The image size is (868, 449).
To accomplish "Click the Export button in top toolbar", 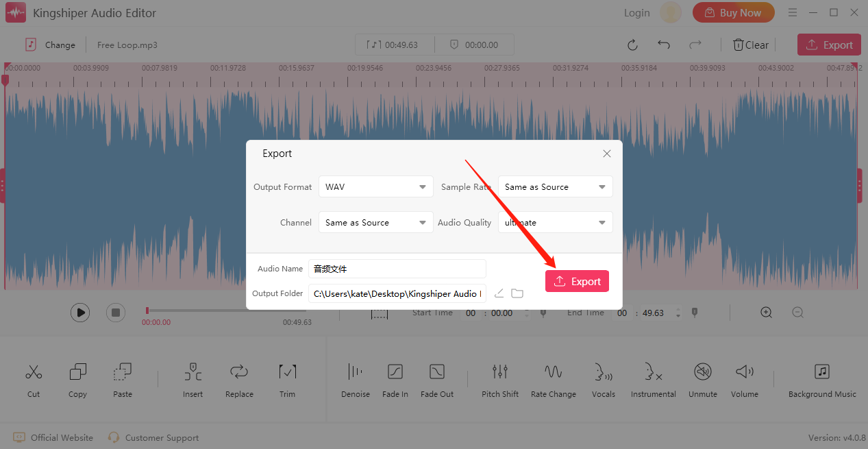I will point(829,45).
